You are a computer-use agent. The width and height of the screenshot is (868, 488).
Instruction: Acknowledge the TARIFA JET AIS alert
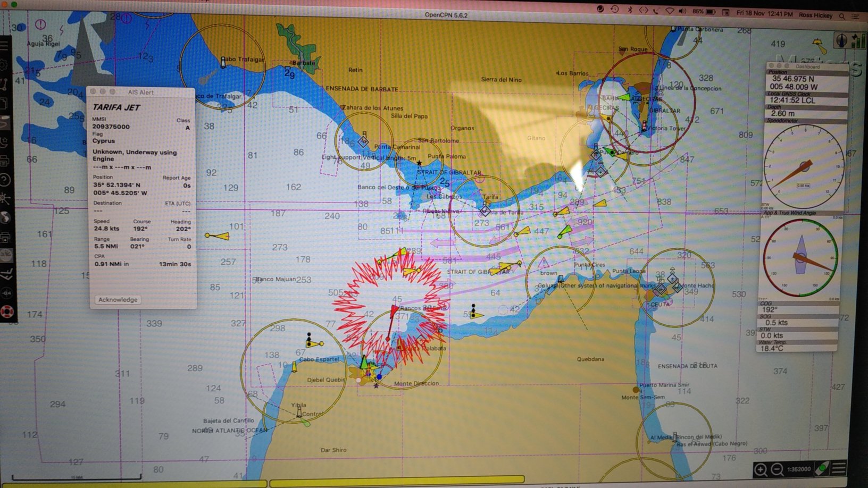point(118,300)
